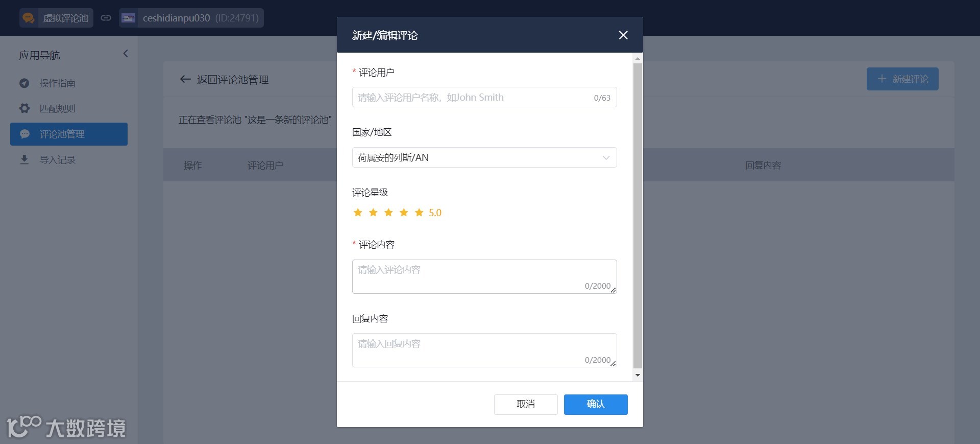Focus the 评论内容 text area
The height and width of the screenshot is (444, 980).
484,276
